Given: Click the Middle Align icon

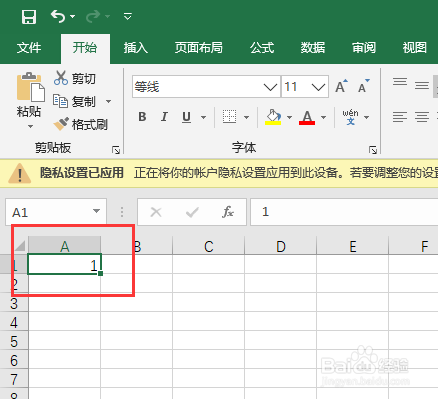Looking at the screenshot, I should (422, 86).
